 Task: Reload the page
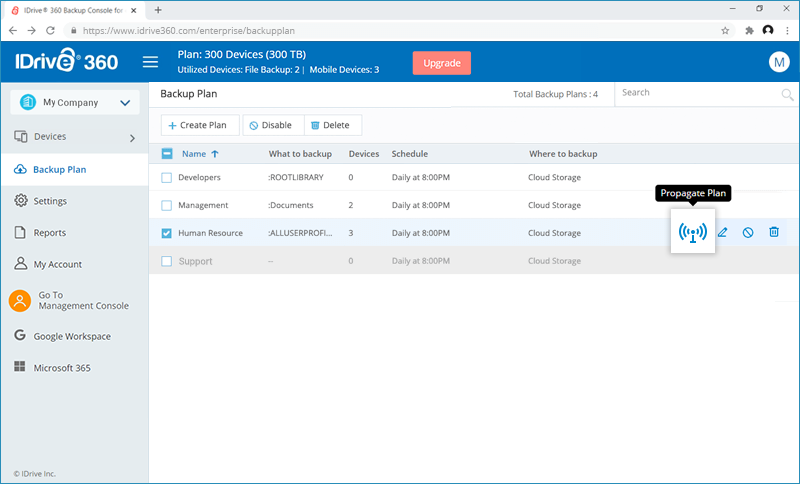(x=50, y=31)
